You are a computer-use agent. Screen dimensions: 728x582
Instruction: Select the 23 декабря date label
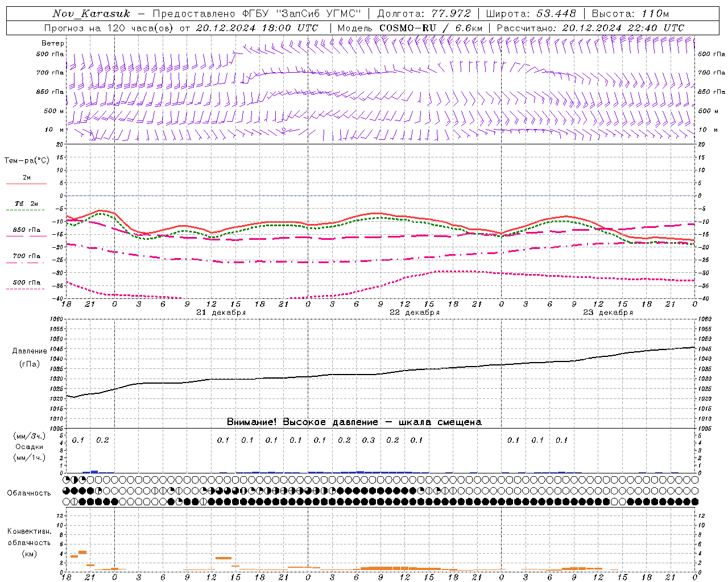click(608, 313)
